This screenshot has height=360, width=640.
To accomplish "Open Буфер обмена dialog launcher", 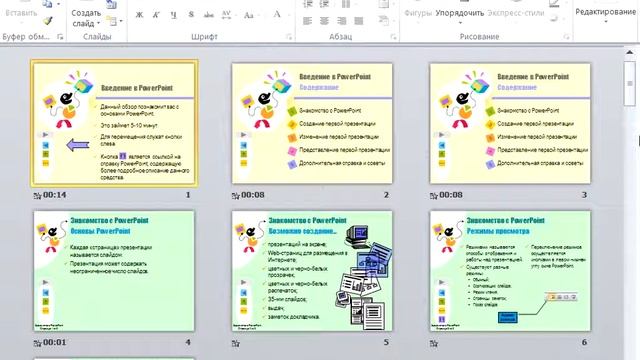I will tap(60, 37).
